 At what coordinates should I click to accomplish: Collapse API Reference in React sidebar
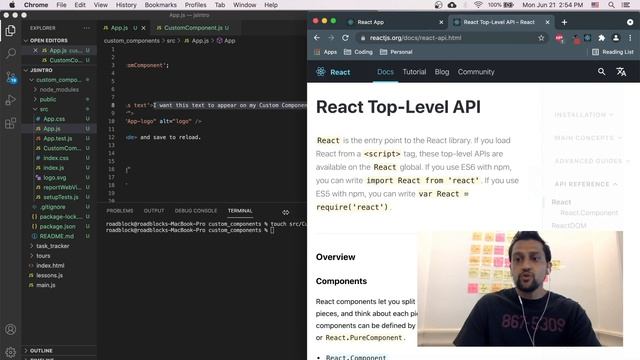coord(586,184)
